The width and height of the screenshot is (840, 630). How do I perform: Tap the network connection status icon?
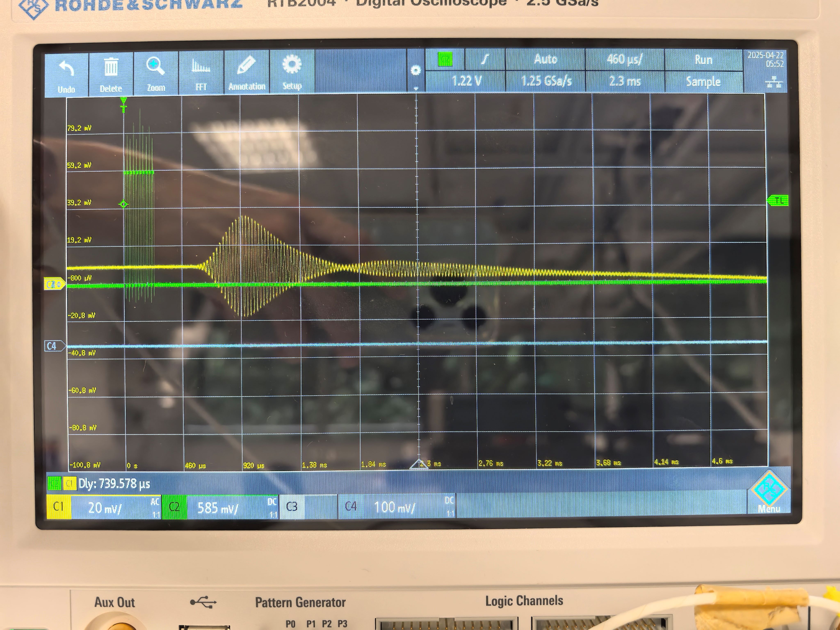(x=774, y=82)
